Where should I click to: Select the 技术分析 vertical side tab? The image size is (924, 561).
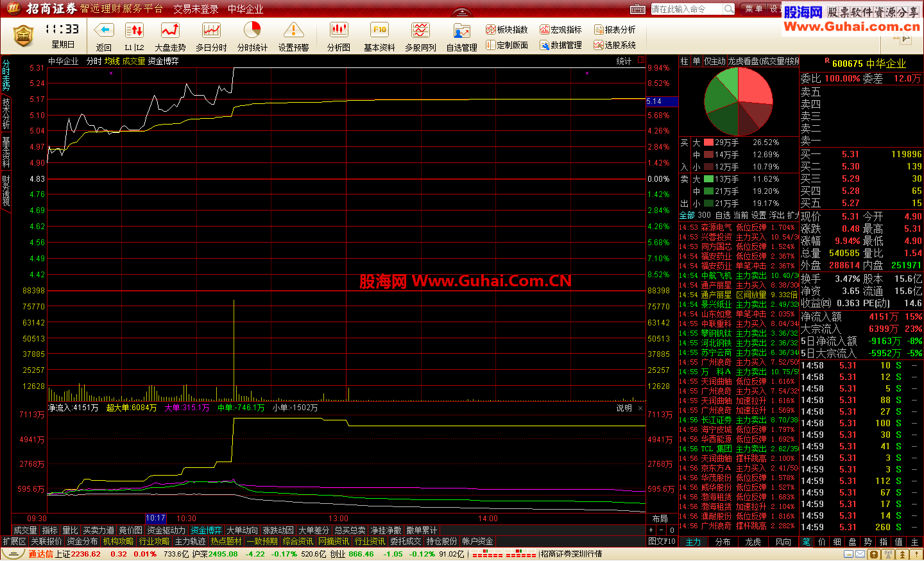click(x=6, y=114)
